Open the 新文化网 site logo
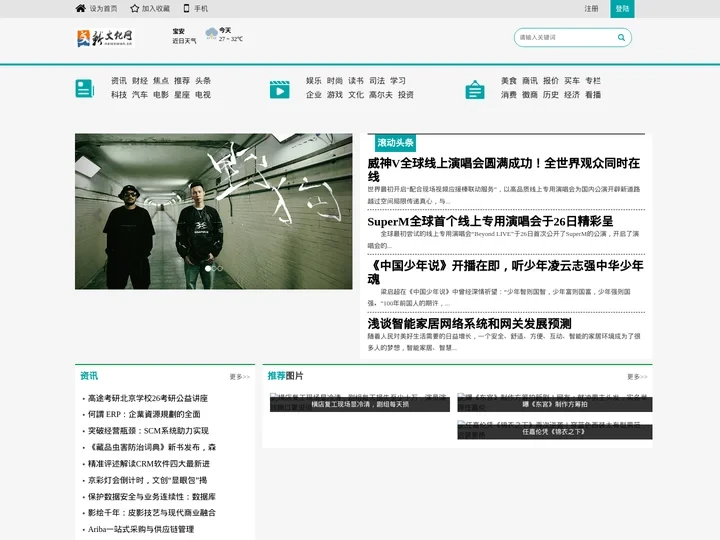Viewport: 720px width, 540px height. (105, 38)
